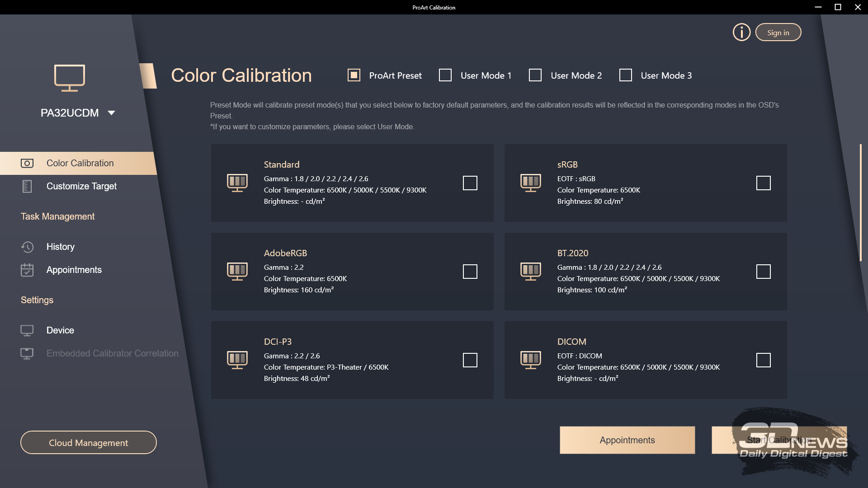Click the Device monitor icon

point(27,330)
